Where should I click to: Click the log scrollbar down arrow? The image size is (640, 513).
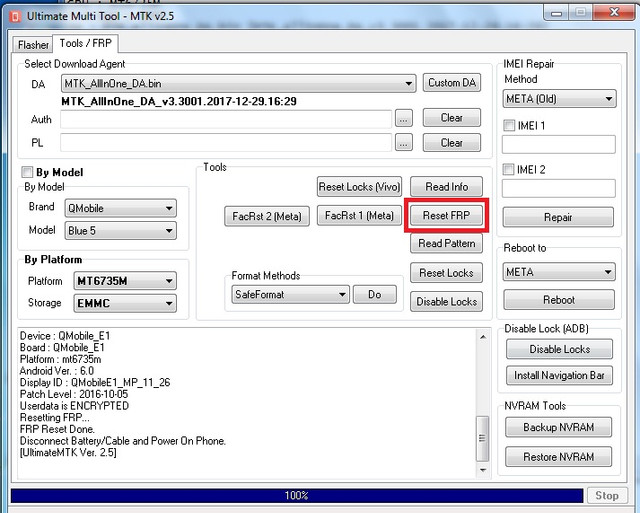[483, 470]
